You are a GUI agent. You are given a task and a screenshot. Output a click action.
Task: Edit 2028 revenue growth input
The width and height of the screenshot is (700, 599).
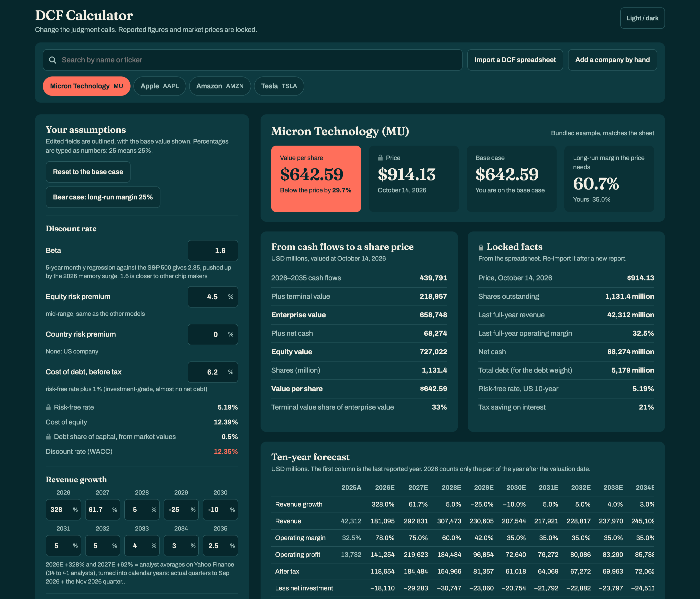click(x=142, y=510)
